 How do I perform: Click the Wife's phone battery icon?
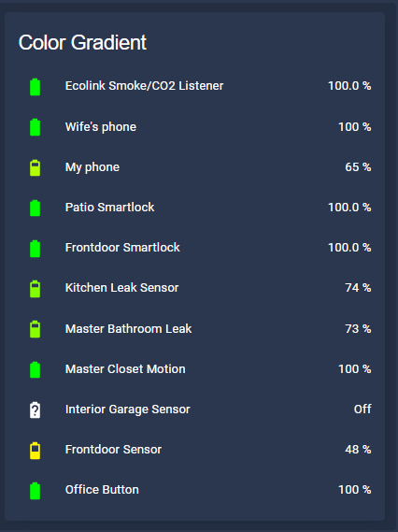(35, 127)
